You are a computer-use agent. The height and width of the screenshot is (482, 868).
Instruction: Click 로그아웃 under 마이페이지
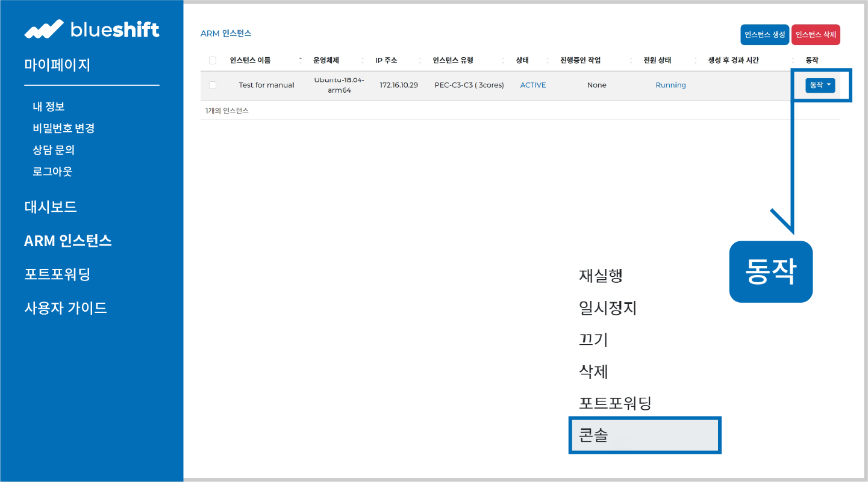[52, 171]
